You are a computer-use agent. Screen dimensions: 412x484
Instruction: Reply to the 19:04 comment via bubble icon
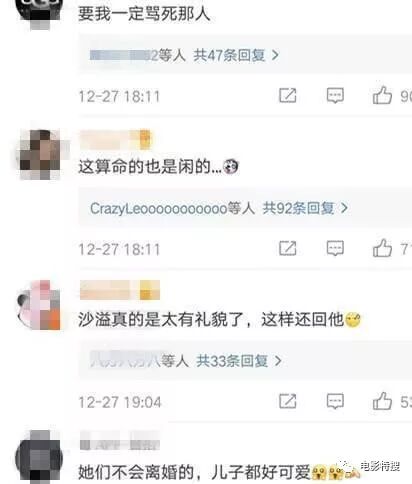pyautogui.click(x=335, y=401)
